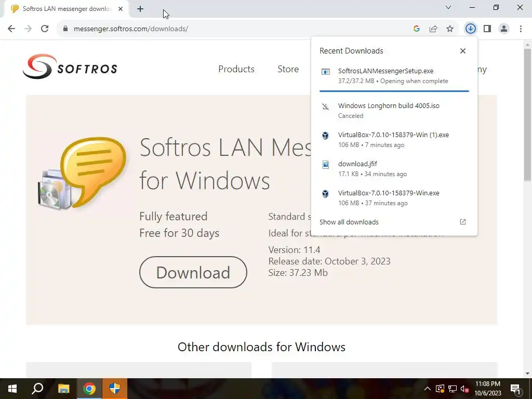Open SoftrosLANMessengerSetup.exe download entry
532x399 pixels.
[x=394, y=76]
